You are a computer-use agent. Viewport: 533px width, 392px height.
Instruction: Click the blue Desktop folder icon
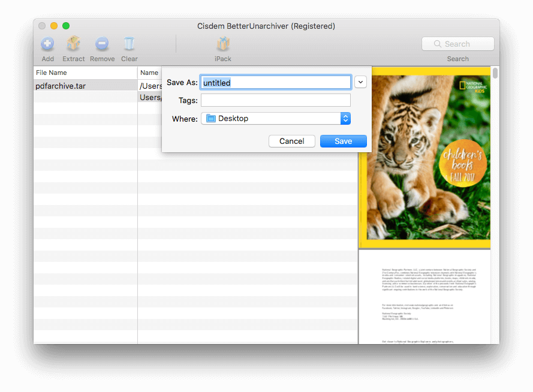(x=210, y=119)
